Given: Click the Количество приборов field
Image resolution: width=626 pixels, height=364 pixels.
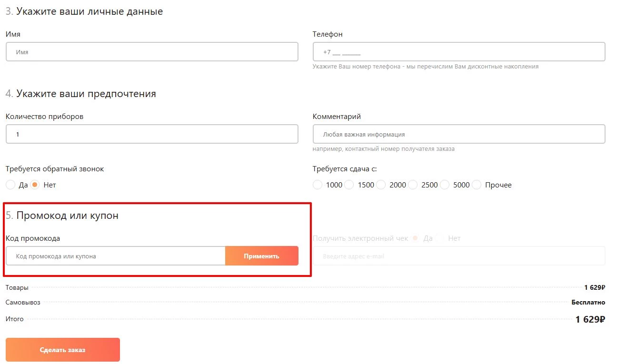Looking at the screenshot, I should [x=152, y=134].
